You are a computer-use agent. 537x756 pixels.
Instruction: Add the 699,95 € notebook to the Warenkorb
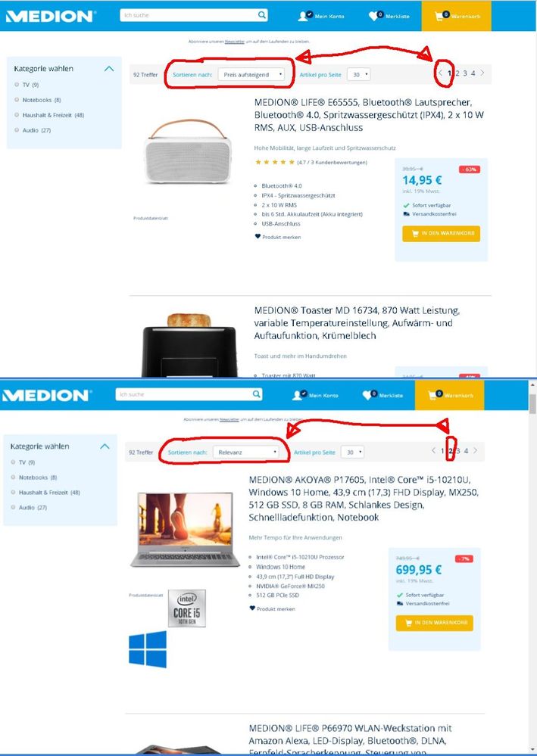(434, 623)
